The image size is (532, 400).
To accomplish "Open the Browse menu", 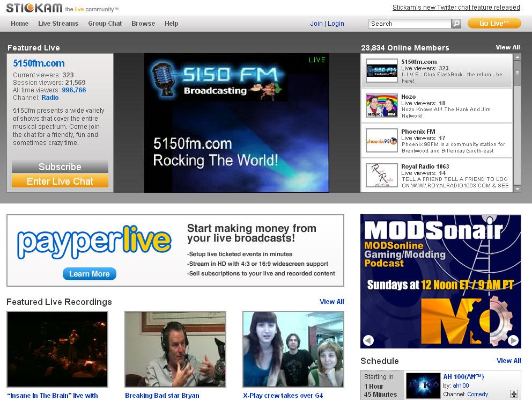I will [x=143, y=24].
